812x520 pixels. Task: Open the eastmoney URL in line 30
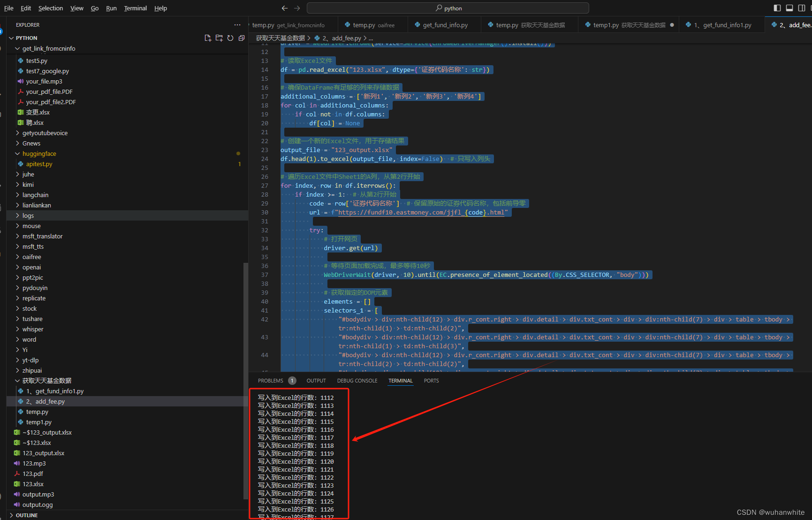[x=421, y=212]
